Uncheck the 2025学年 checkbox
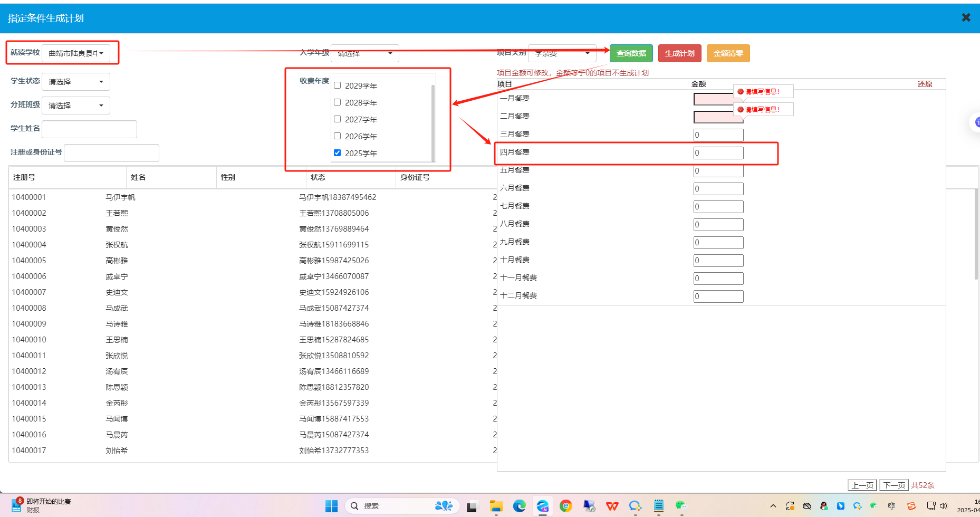 click(338, 153)
